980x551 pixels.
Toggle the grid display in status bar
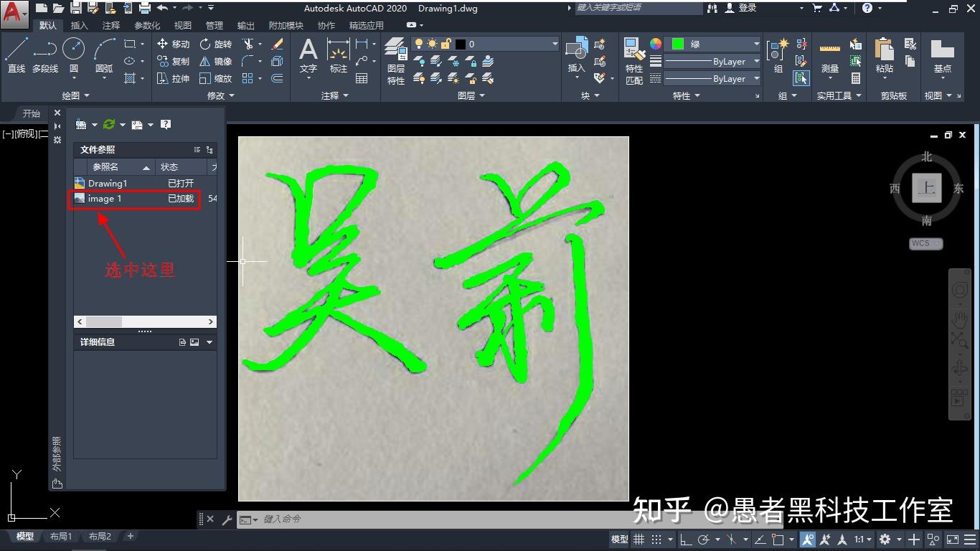(639, 539)
